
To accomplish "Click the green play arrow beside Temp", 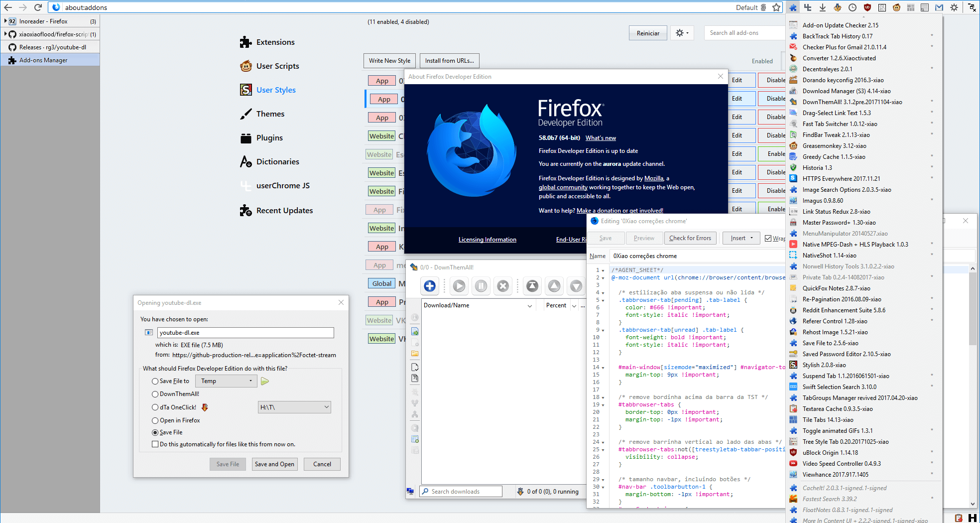I will coord(265,381).
